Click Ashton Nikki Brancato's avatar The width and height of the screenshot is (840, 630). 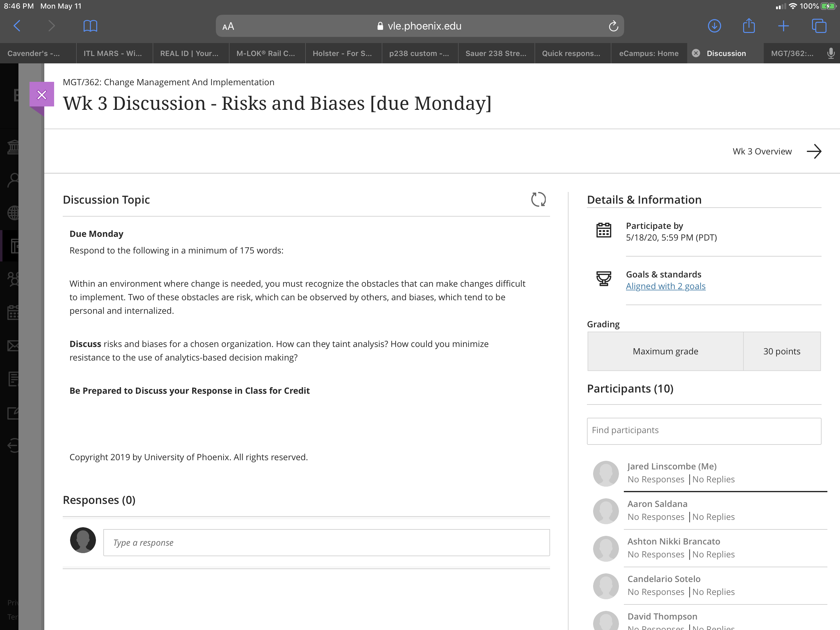point(606,549)
